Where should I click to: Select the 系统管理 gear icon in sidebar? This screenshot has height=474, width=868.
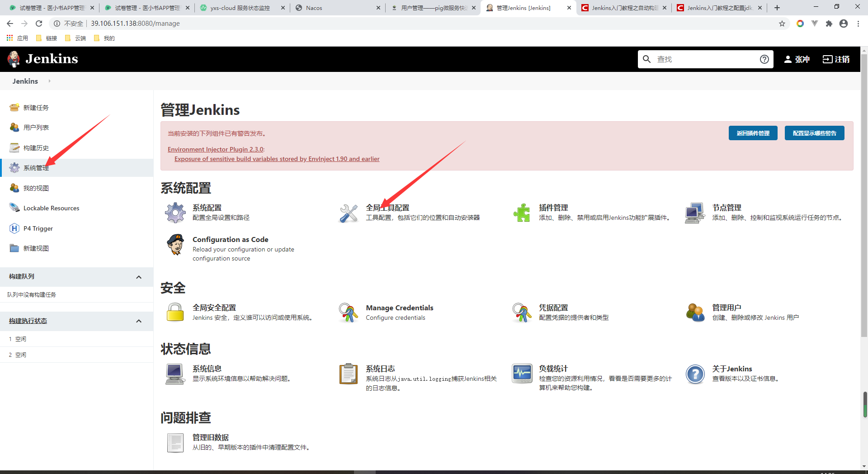[x=14, y=168]
